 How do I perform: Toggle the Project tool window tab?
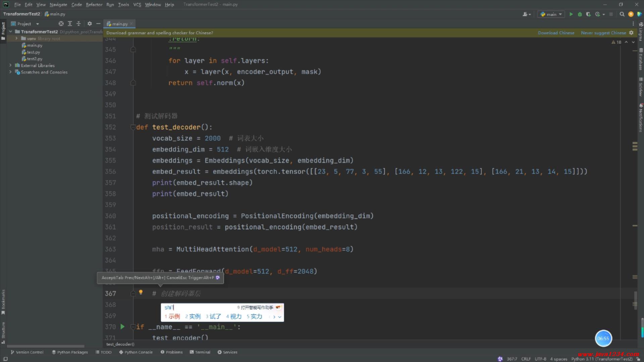(x=3, y=30)
